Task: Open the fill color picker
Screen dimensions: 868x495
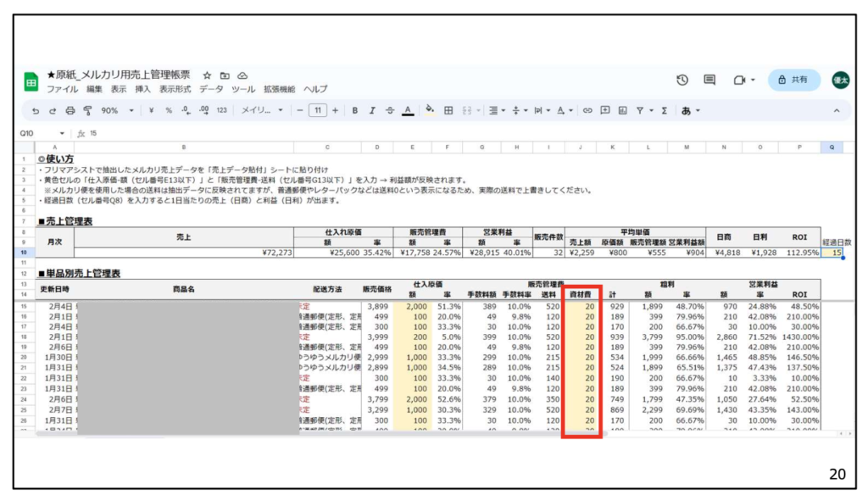Action: click(x=430, y=110)
